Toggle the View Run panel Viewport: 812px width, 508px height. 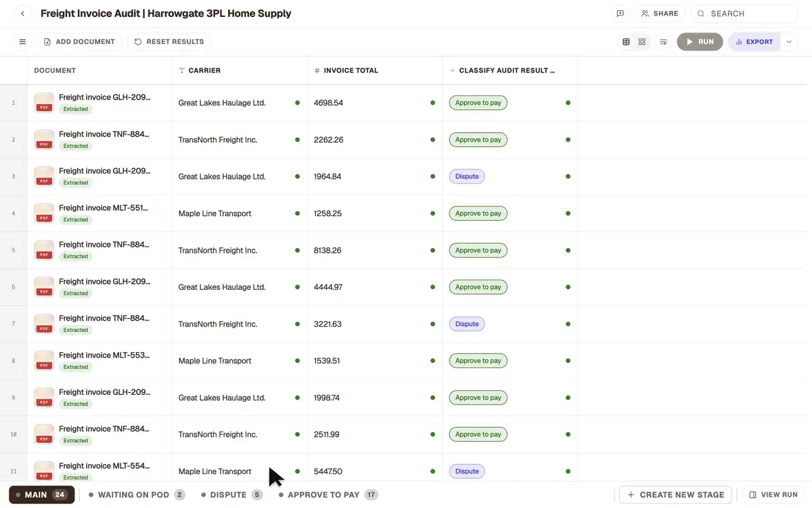774,495
